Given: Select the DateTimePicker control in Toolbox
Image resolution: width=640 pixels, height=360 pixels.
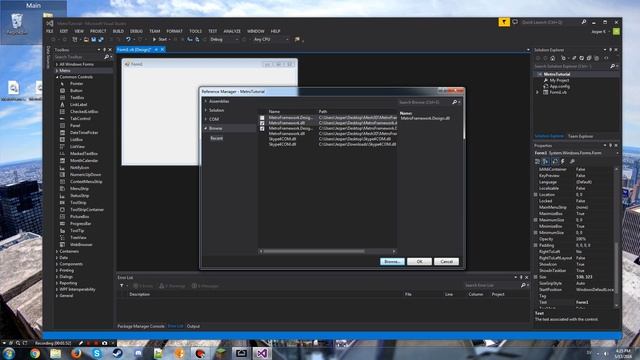Looking at the screenshot, I should tap(84, 133).
